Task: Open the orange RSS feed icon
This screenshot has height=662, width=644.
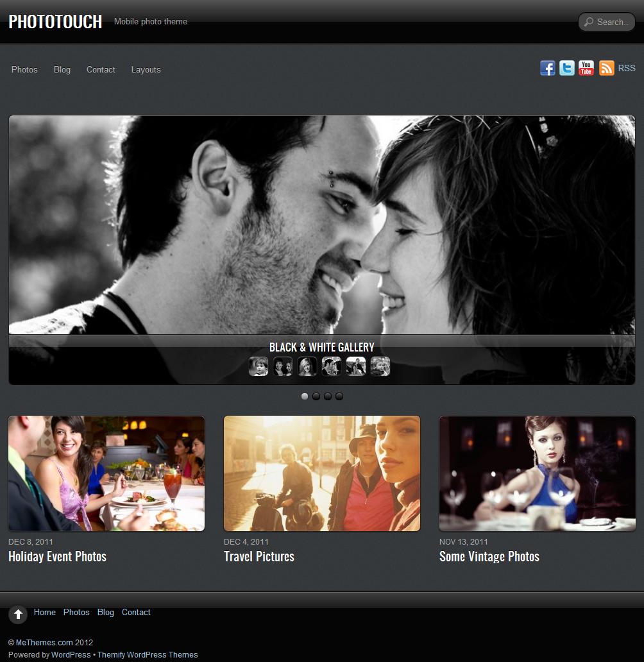Action: coord(606,68)
